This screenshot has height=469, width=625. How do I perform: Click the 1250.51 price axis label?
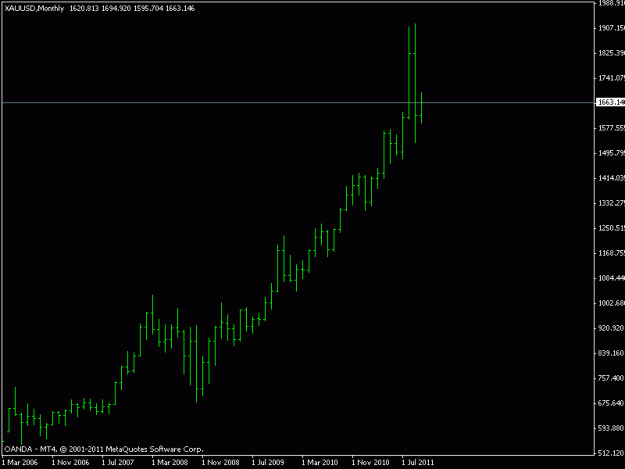[611, 228]
